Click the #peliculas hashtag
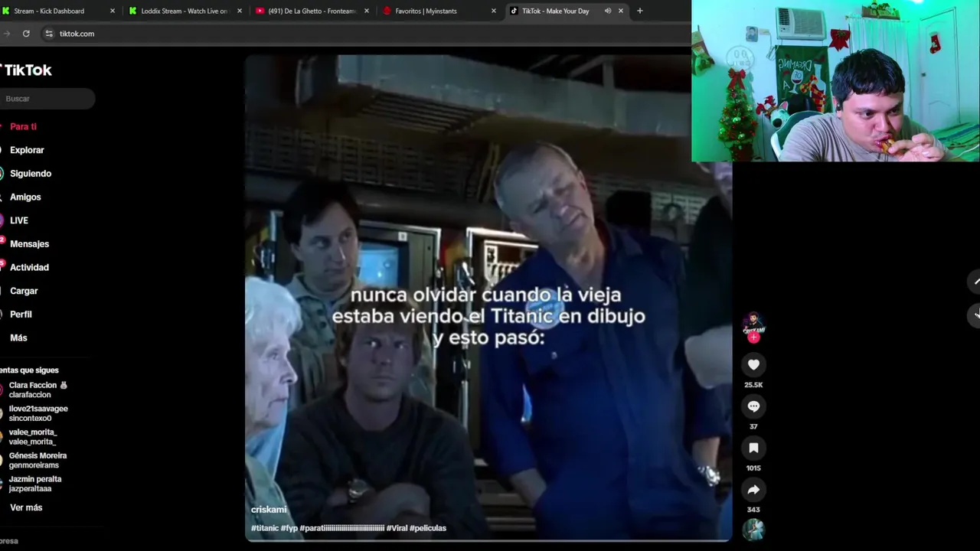Screen dimensions: 980x551 click(428, 528)
